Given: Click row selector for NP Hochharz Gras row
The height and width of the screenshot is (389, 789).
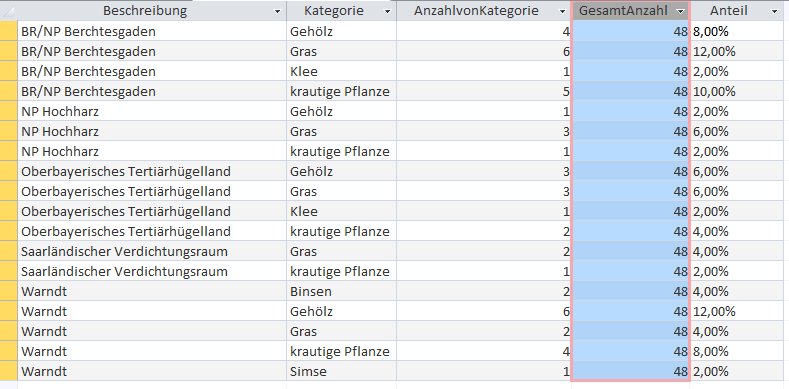Looking at the screenshot, I should [9, 131].
